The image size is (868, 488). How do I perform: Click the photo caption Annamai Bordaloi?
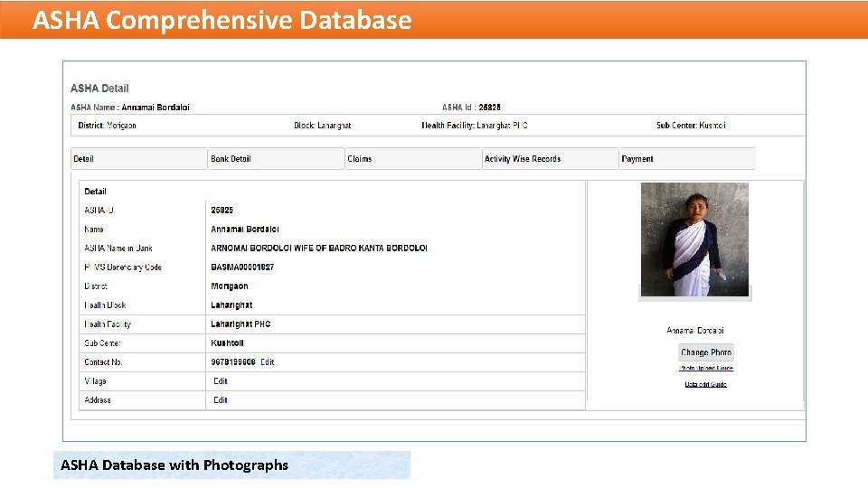coord(694,331)
